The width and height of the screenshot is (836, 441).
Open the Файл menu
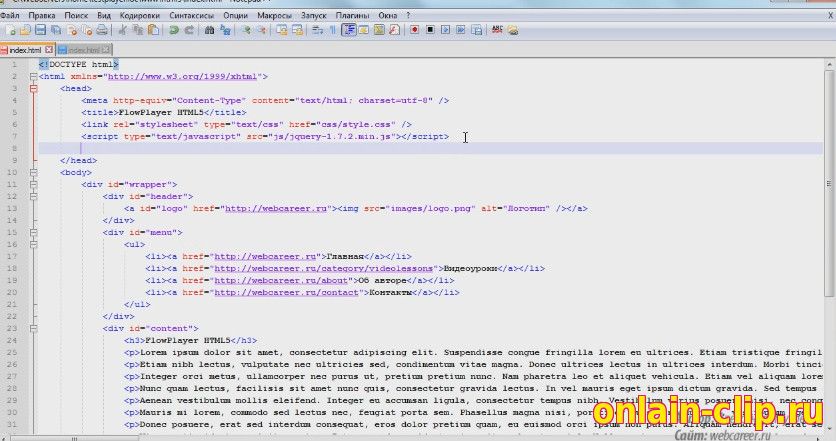pyautogui.click(x=10, y=15)
